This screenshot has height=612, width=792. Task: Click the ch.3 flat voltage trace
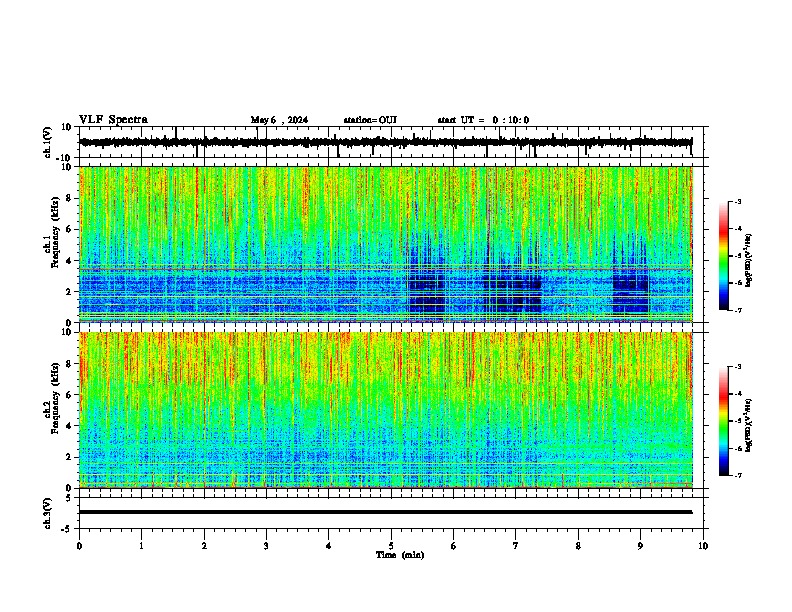pyautogui.click(x=385, y=512)
